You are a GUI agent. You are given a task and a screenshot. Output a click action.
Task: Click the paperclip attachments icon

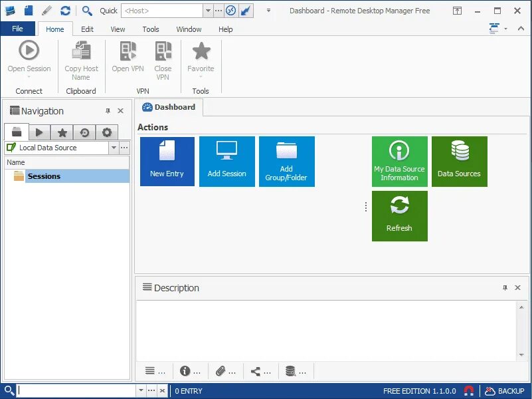pyautogui.click(x=221, y=371)
